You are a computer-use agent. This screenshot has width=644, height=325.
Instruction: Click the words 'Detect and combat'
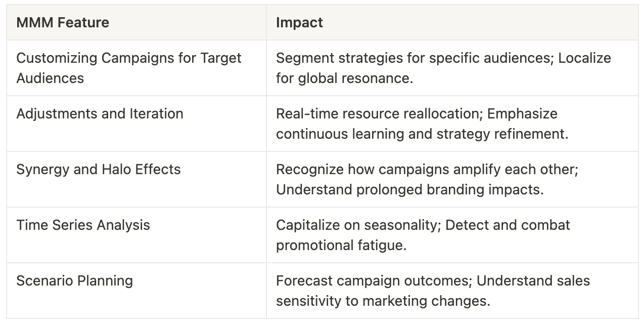pyautogui.click(x=508, y=225)
